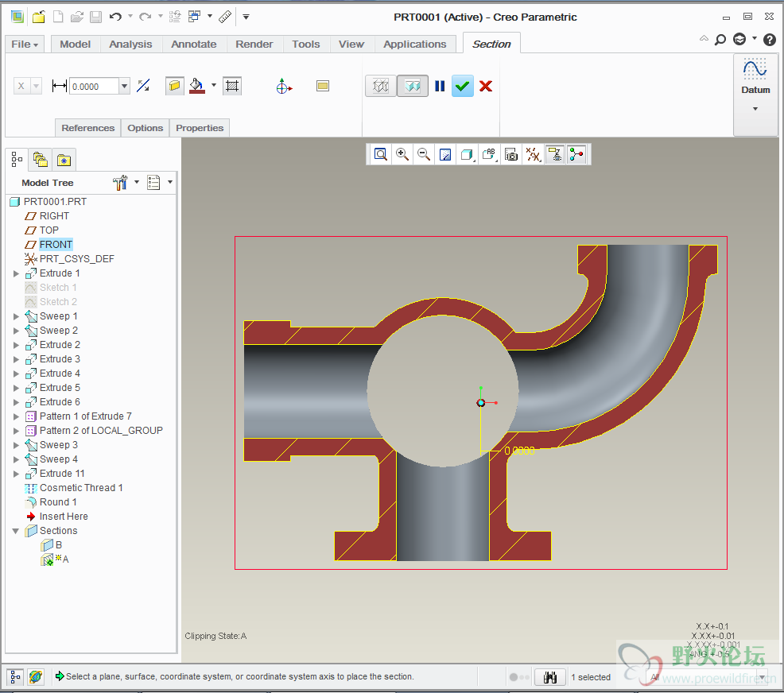
Task: Click the Zoom In icon
Action: 402,154
